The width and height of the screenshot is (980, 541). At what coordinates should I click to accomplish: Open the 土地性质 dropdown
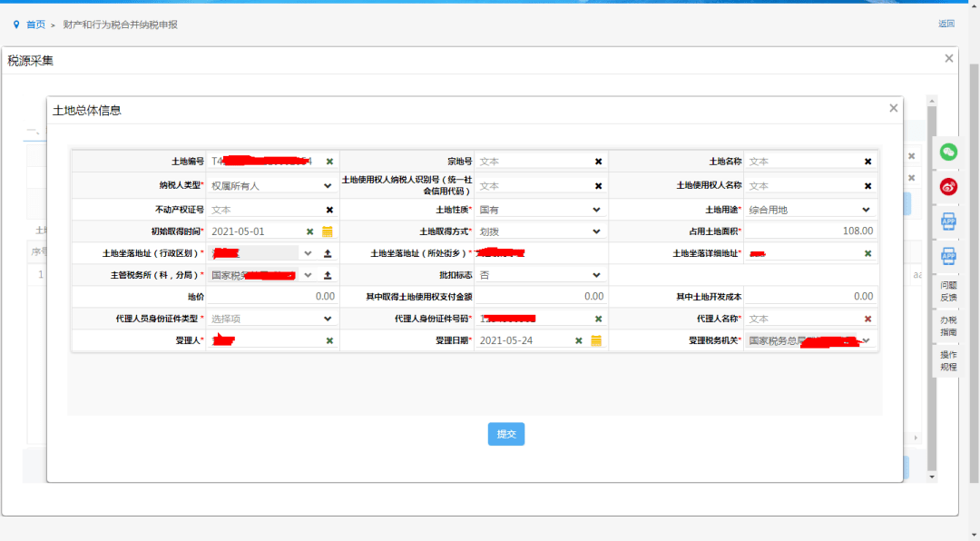(596, 210)
